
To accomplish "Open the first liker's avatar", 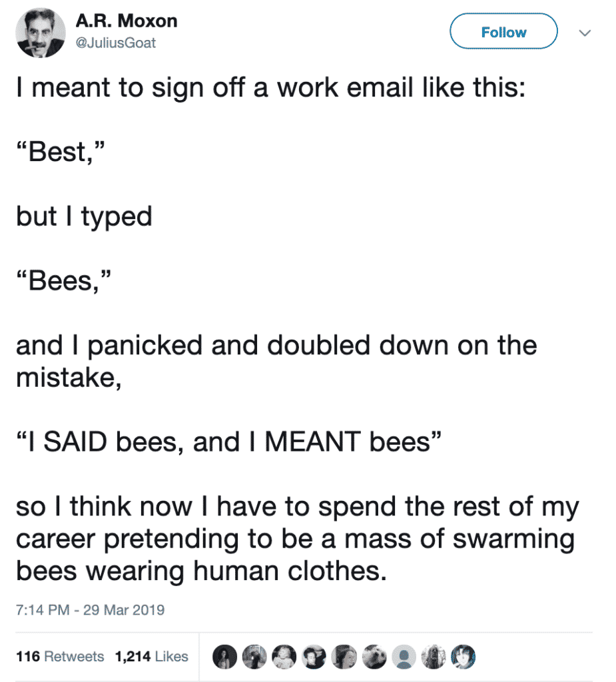I will point(224,656).
